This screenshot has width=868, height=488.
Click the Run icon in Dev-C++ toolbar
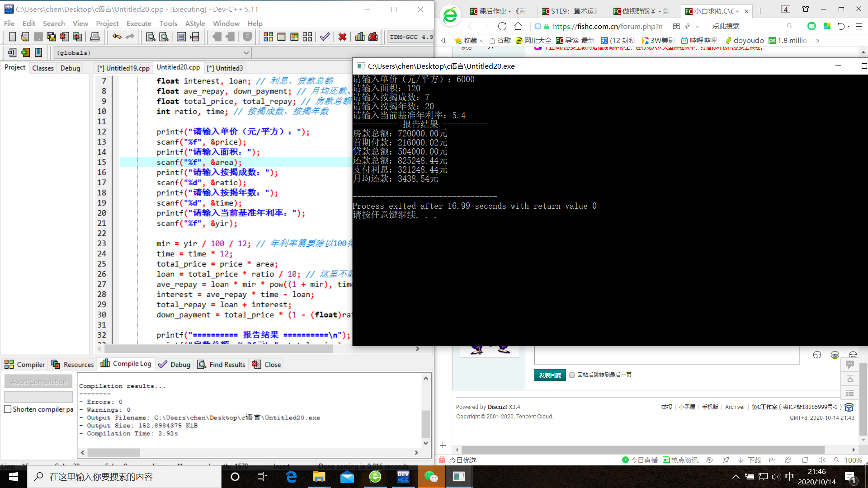point(281,37)
